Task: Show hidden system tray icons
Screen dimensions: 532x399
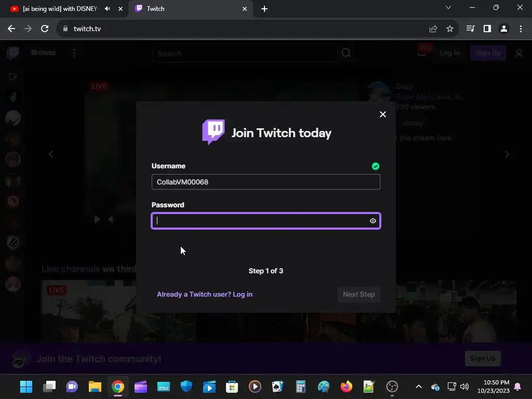Action: pos(419,387)
